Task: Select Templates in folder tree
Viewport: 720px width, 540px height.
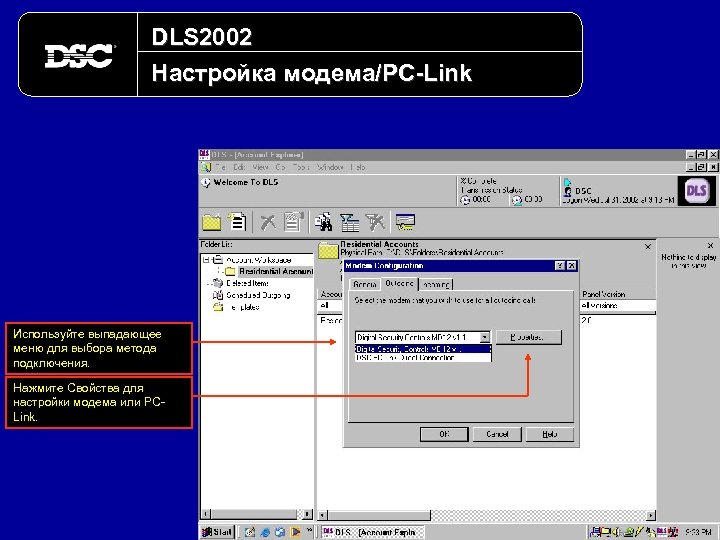Action: pyautogui.click(x=243, y=307)
